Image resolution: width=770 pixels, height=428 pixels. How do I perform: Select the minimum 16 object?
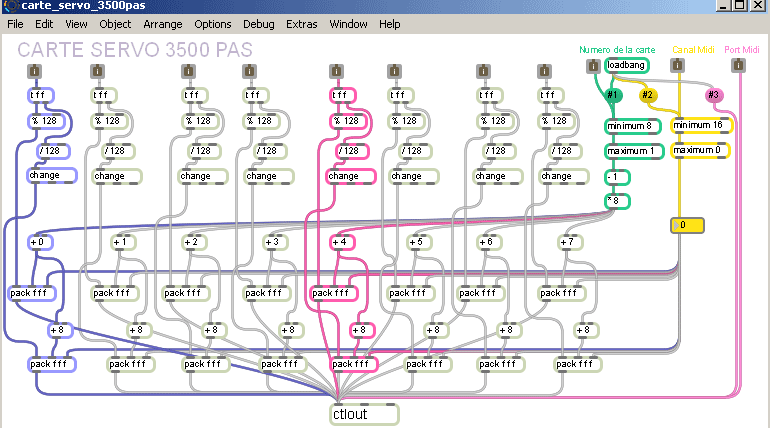tap(702, 126)
